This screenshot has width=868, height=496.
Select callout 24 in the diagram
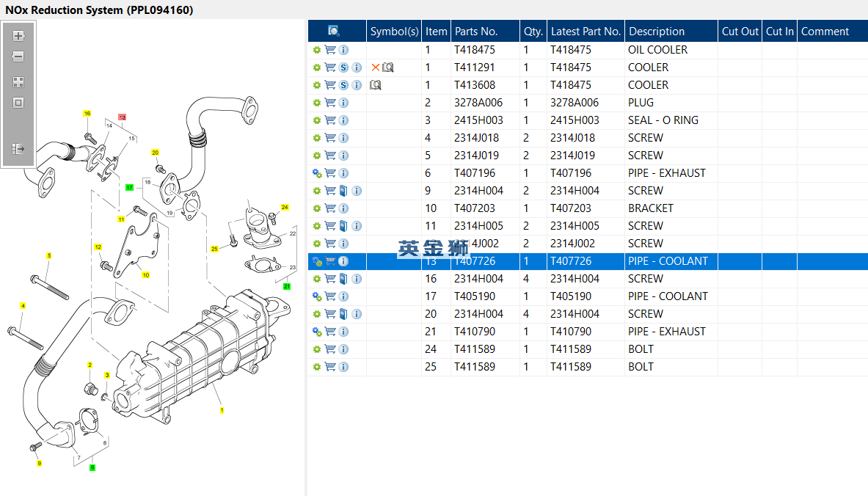click(285, 207)
